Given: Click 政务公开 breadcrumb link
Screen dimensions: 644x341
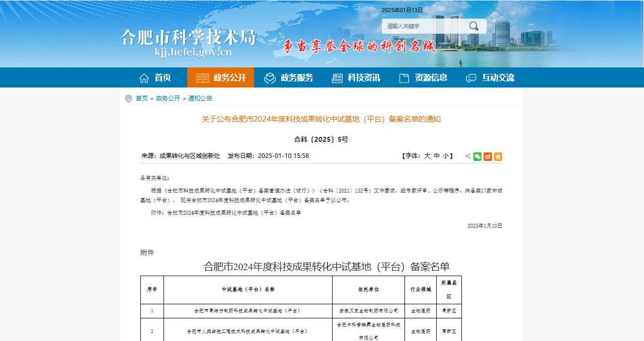Looking at the screenshot, I should (x=168, y=99).
